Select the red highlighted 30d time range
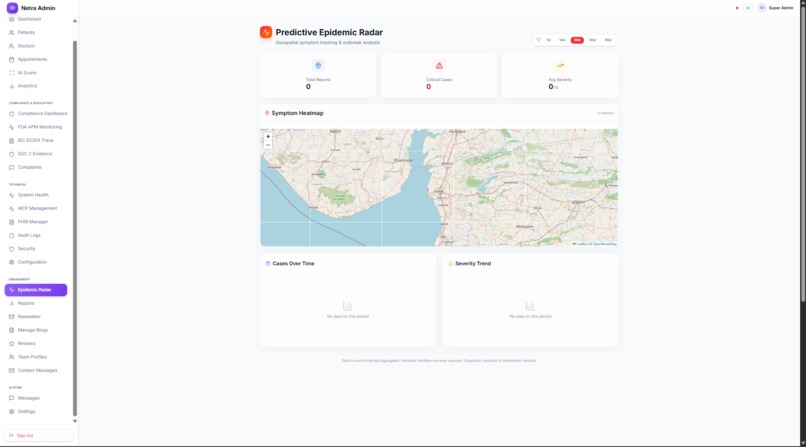806x447 pixels. click(x=577, y=40)
